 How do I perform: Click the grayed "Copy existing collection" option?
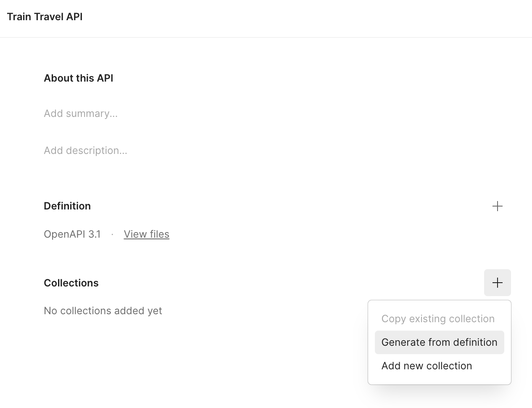pos(437,318)
